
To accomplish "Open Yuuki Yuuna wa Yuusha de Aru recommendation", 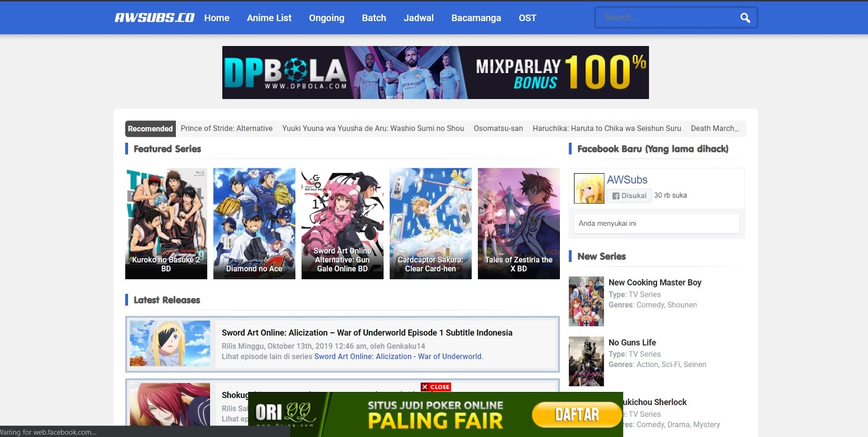I will tap(373, 129).
